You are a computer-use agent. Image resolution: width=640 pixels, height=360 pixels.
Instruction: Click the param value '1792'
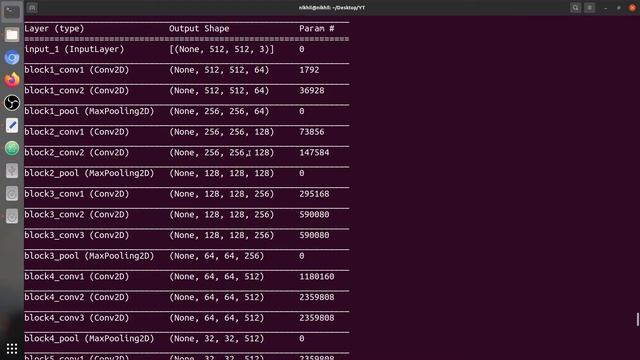click(x=309, y=70)
